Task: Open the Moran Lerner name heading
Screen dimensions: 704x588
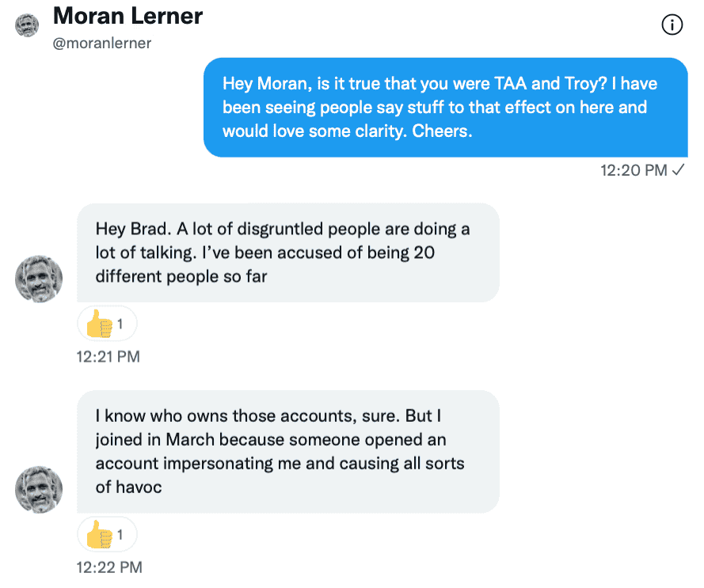Action: tap(127, 16)
